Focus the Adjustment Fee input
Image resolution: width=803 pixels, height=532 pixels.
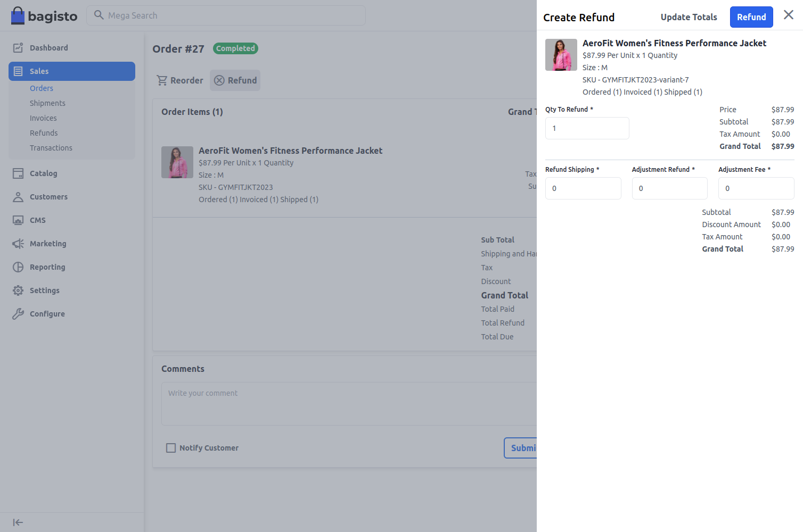click(x=756, y=188)
